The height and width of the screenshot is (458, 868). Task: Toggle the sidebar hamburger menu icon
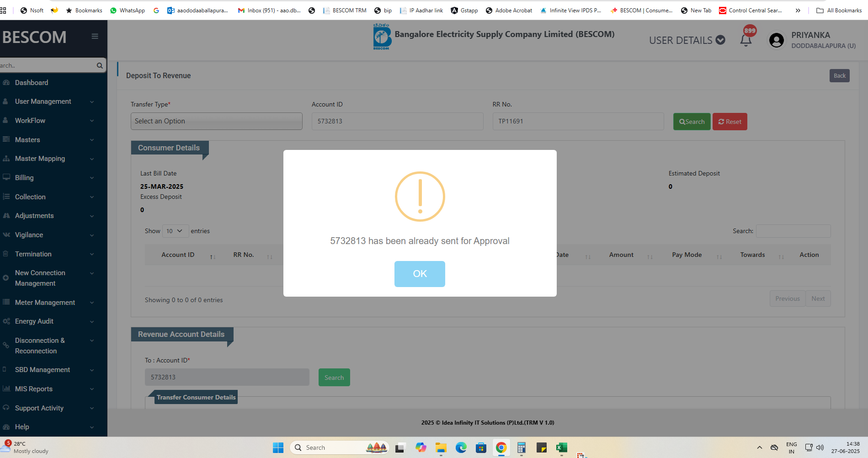coord(95,37)
